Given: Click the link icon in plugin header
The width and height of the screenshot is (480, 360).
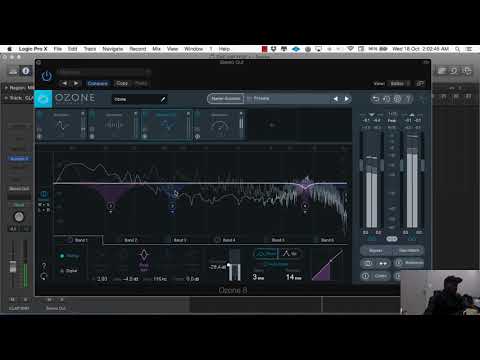Looking at the screenshot, I should click(421, 84).
